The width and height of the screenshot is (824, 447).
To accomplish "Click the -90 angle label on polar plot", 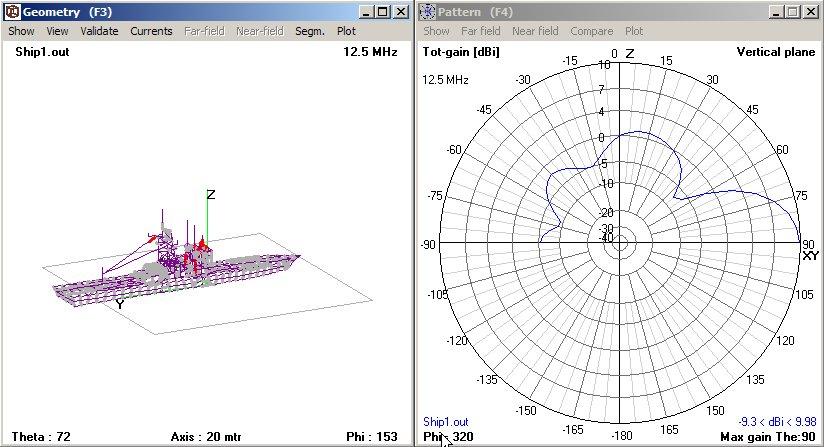I will coord(428,244).
